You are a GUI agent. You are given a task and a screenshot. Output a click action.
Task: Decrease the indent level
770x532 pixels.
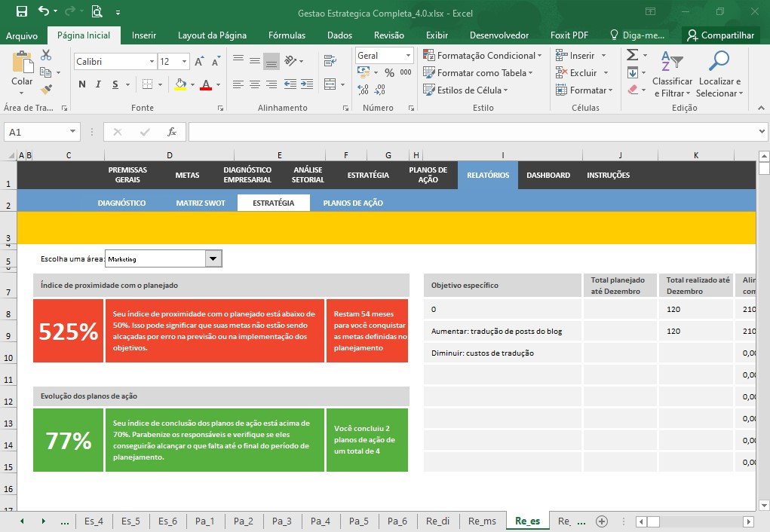tap(290, 84)
